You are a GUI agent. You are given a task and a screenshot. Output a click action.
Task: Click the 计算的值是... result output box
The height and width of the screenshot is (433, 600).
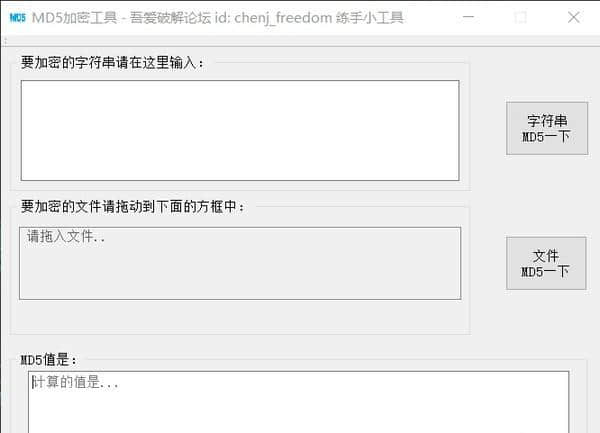tap(298, 402)
